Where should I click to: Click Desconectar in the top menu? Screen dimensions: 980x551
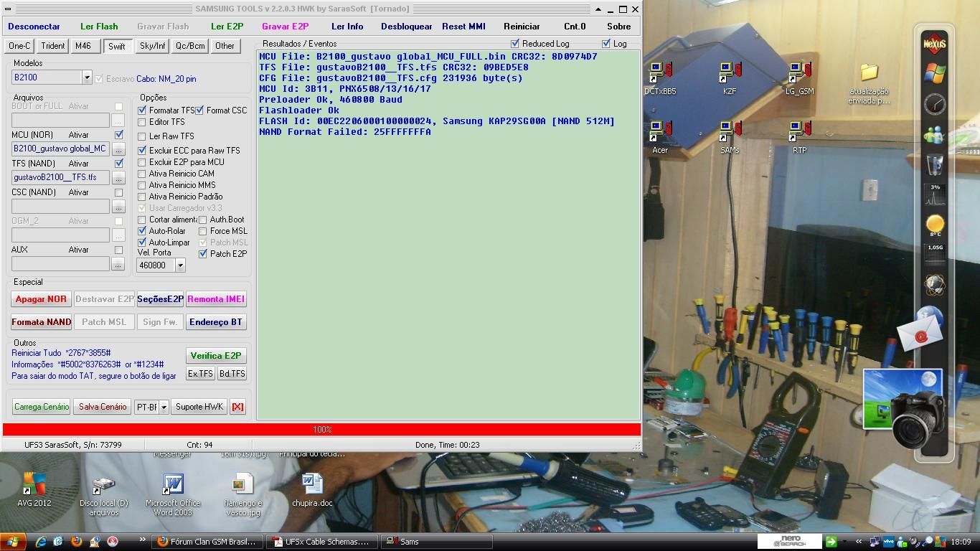34,27
